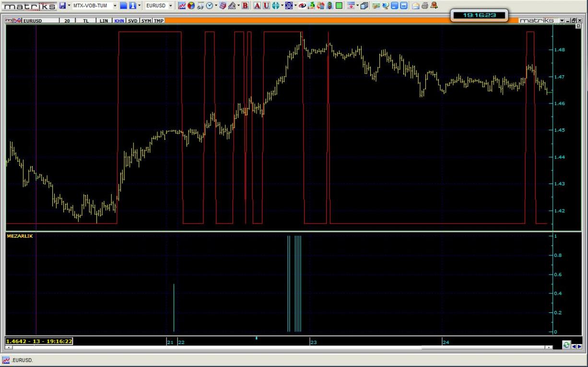The width and height of the screenshot is (588, 367).
Task: Click the clock icon in toolbar
Action: click(210, 6)
